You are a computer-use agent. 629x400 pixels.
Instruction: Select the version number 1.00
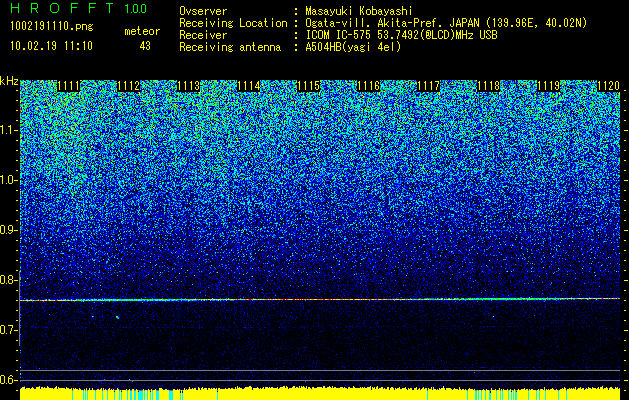(135, 8)
